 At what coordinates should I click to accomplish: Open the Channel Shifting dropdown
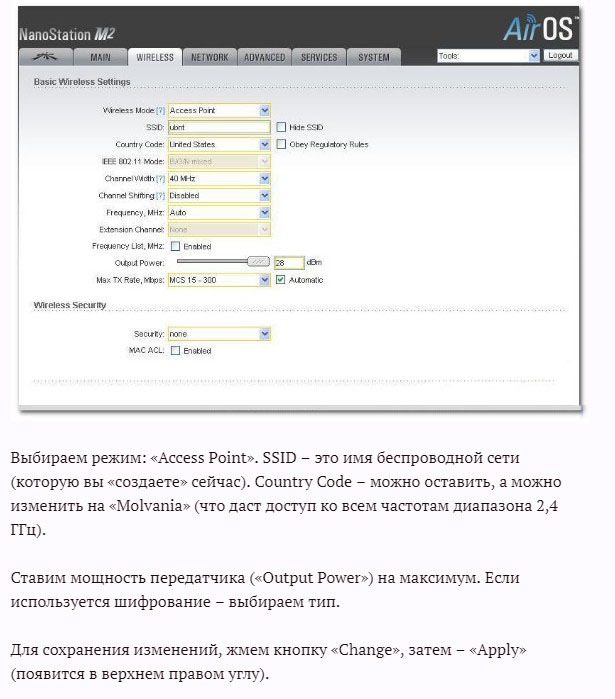click(219, 196)
